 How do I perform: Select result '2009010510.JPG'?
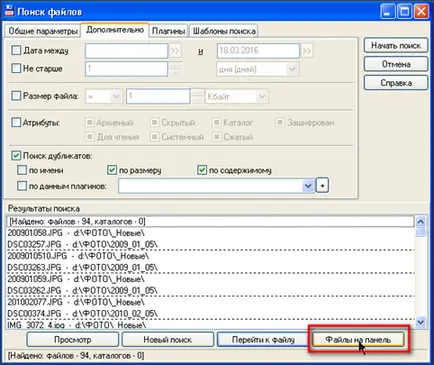[210, 256]
